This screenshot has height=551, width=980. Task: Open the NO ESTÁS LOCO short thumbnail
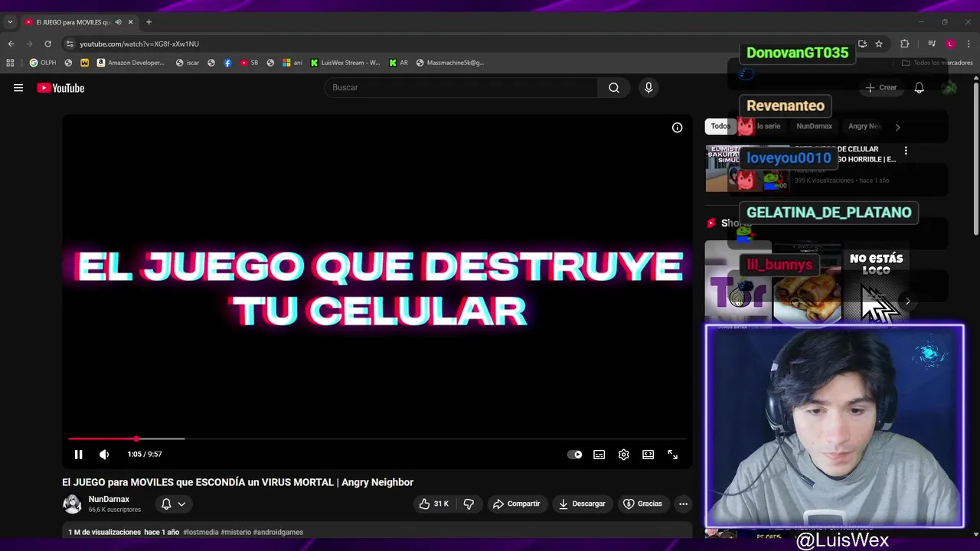click(876, 283)
